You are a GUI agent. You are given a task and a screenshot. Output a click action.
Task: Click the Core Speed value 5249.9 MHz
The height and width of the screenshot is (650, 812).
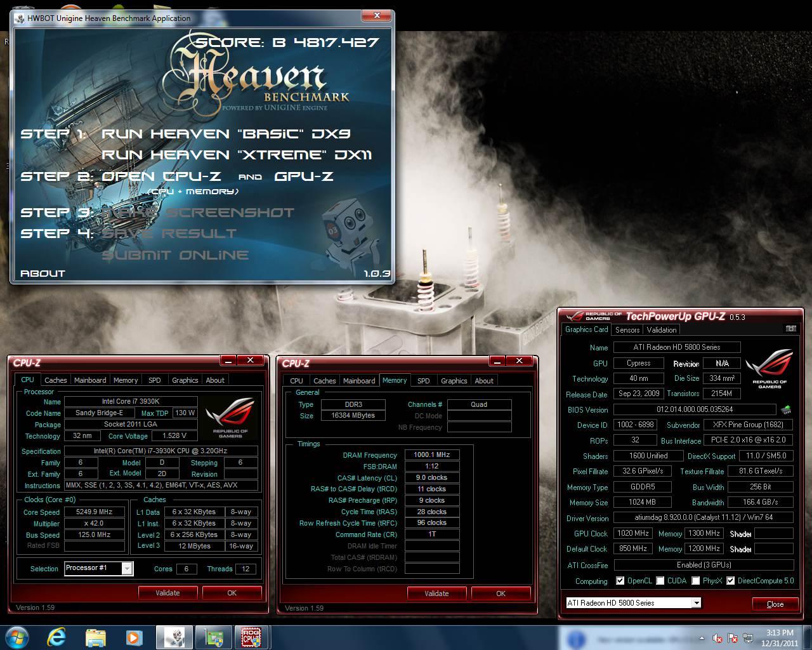pyautogui.click(x=94, y=512)
